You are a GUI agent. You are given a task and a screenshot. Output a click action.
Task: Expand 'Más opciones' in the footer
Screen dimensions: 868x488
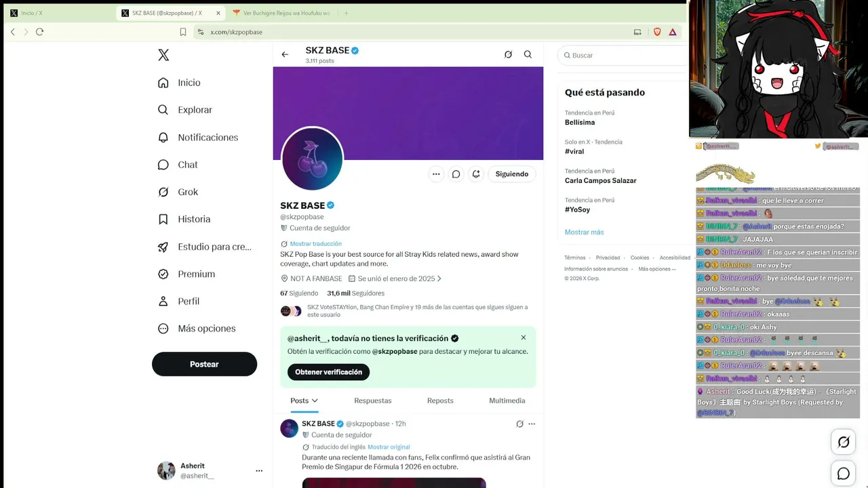(x=657, y=269)
